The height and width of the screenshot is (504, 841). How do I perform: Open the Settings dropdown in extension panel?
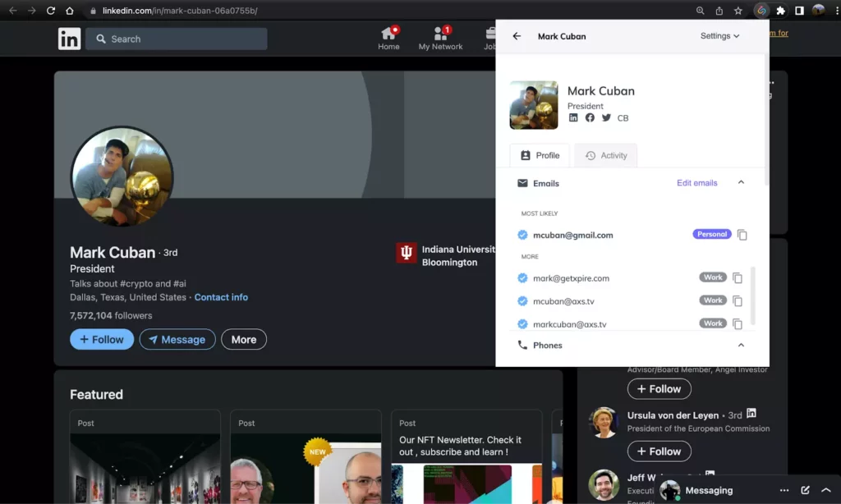tap(719, 36)
